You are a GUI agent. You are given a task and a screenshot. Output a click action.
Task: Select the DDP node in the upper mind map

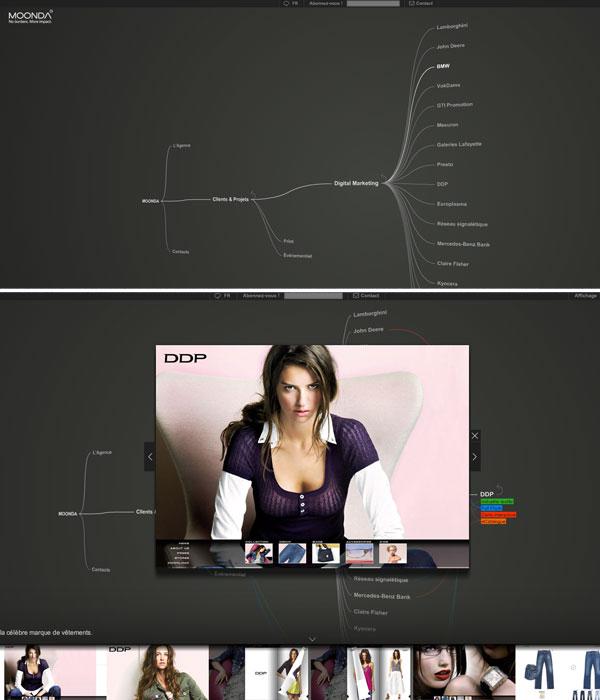[442, 184]
